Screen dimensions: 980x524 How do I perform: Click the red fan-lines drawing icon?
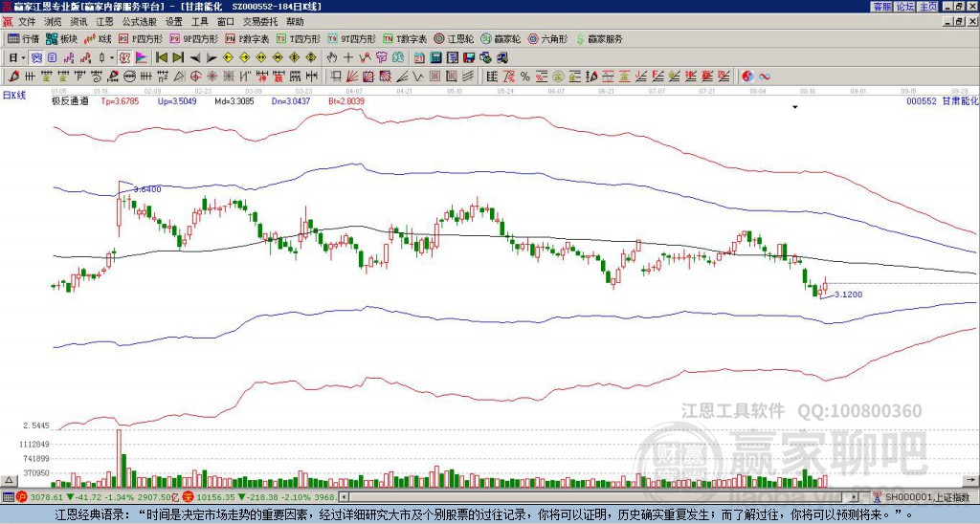click(x=352, y=76)
